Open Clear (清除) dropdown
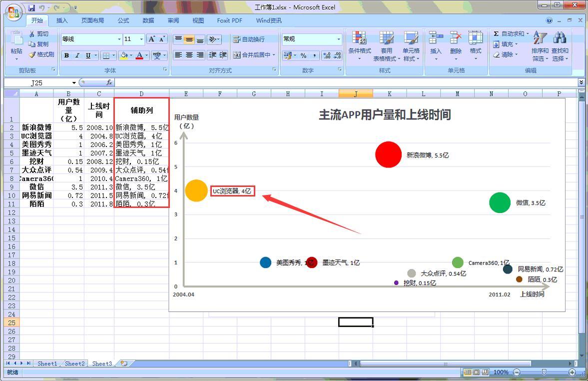Image resolution: width=588 pixels, height=381 pixels. tap(506, 55)
